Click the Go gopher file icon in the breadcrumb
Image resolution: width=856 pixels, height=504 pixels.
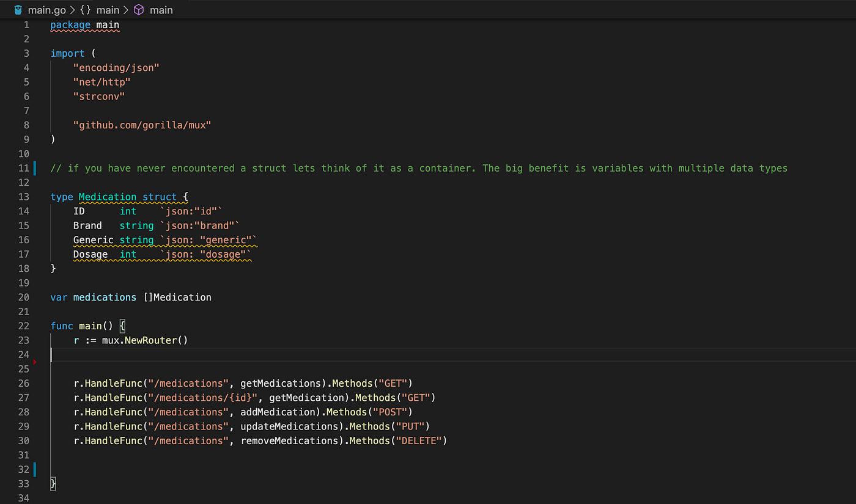(x=17, y=10)
